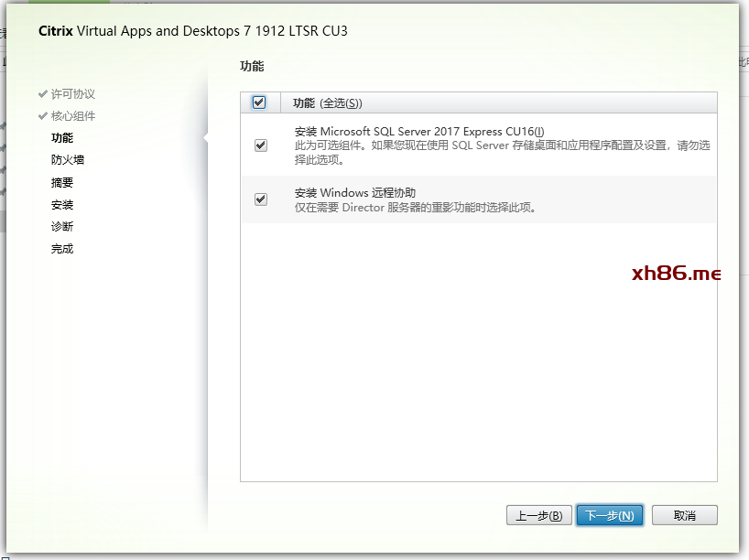Viewport: 749px width, 560px height.
Task: Click the 下一步(N) button
Action: tap(610, 515)
